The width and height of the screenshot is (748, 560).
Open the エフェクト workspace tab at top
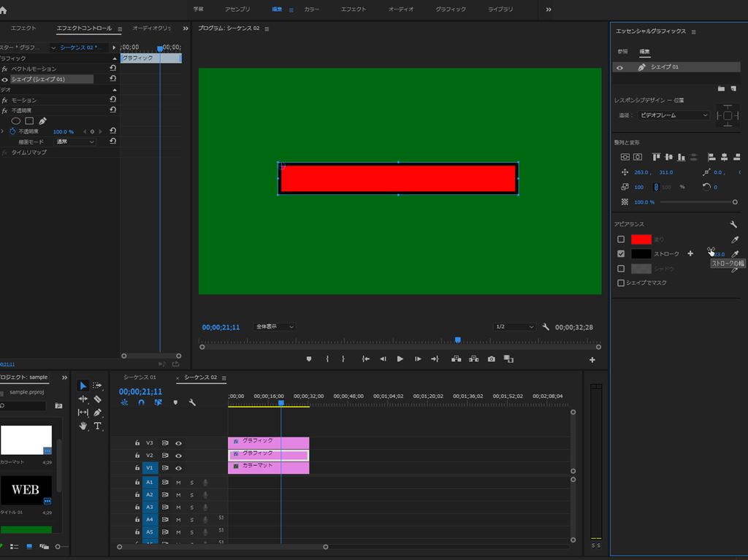tap(354, 9)
